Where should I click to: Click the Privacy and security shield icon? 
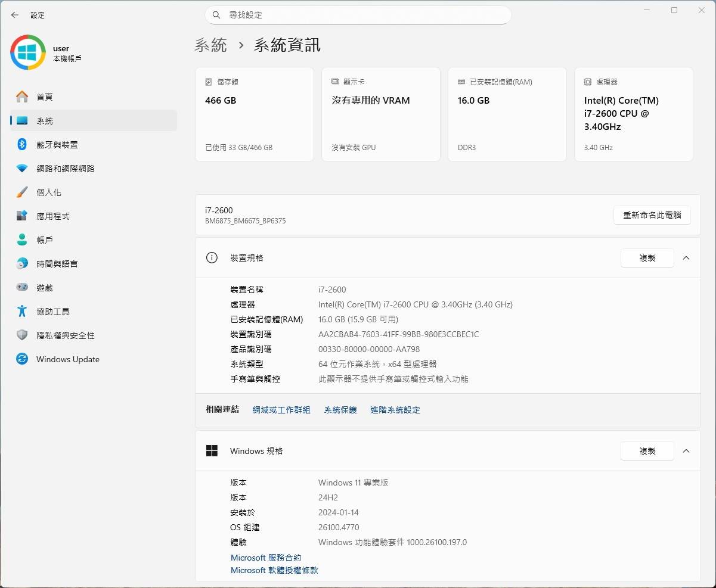tap(22, 335)
